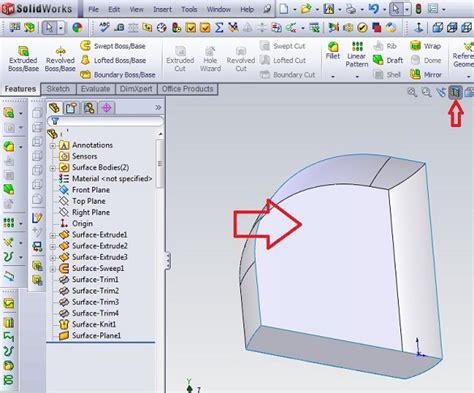Click the Draft feature

(388, 60)
